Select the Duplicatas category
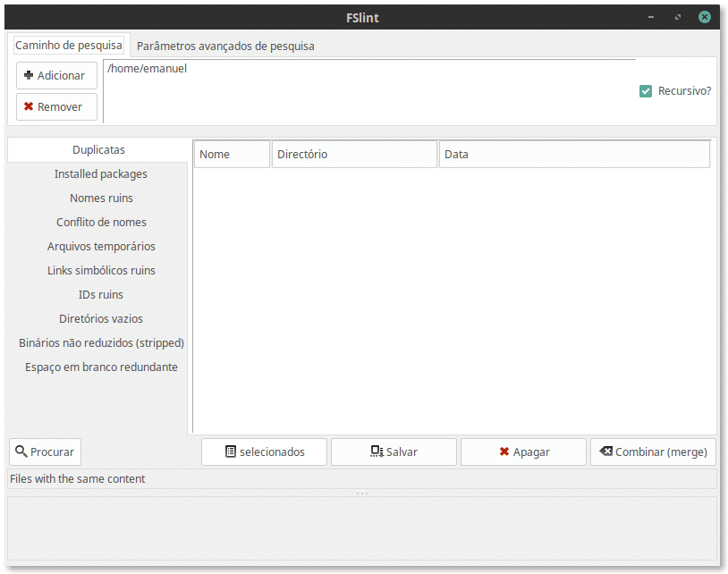 click(98, 150)
